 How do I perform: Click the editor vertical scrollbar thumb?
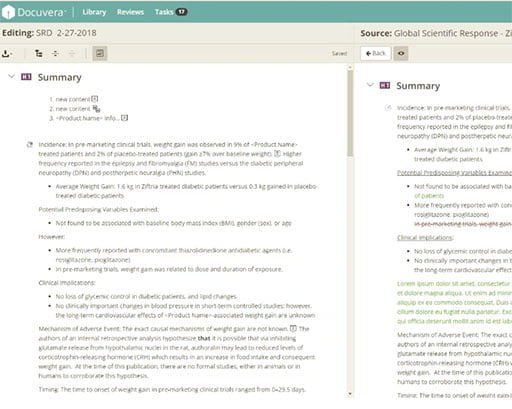(350, 113)
